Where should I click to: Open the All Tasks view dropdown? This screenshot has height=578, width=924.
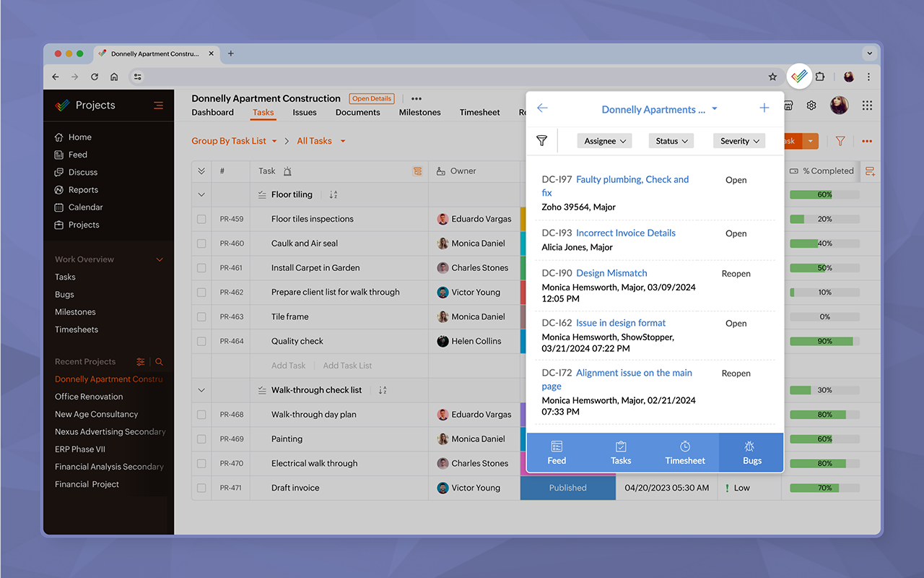(x=321, y=141)
